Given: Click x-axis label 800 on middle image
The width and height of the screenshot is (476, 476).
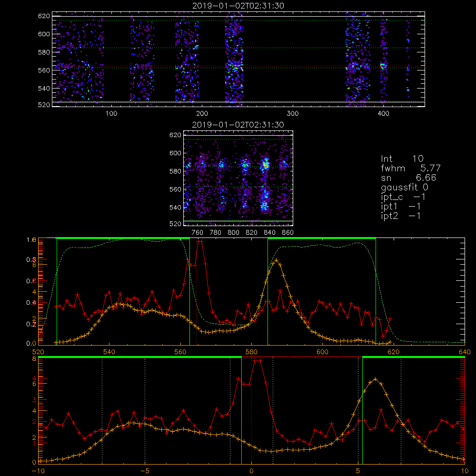Looking at the screenshot, I should pos(233,233).
